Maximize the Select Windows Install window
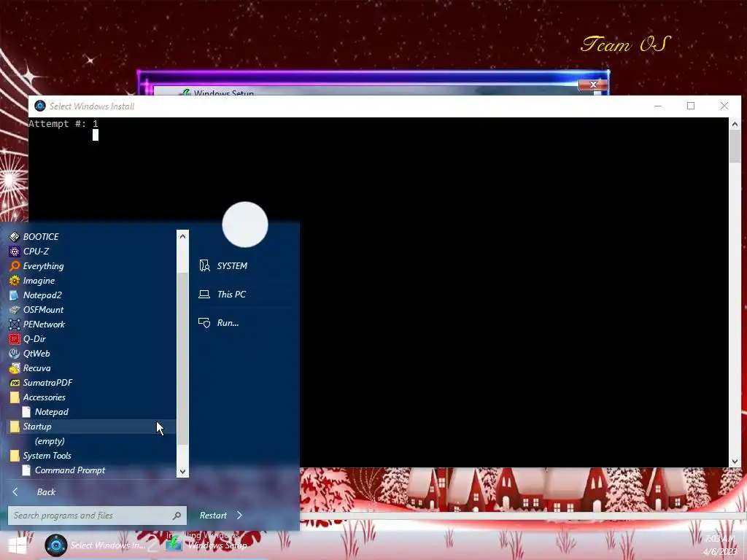747x560 pixels. pyautogui.click(x=691, y=106)
